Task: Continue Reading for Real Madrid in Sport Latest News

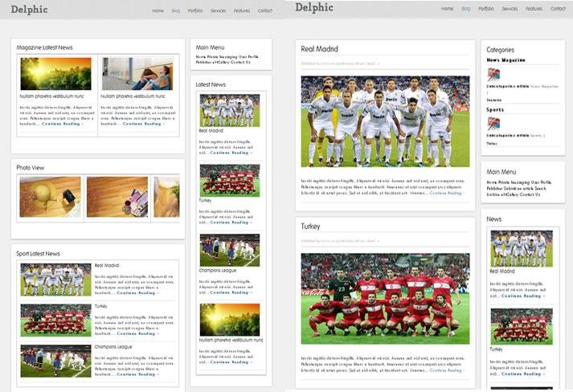Action: coord(137,293)
